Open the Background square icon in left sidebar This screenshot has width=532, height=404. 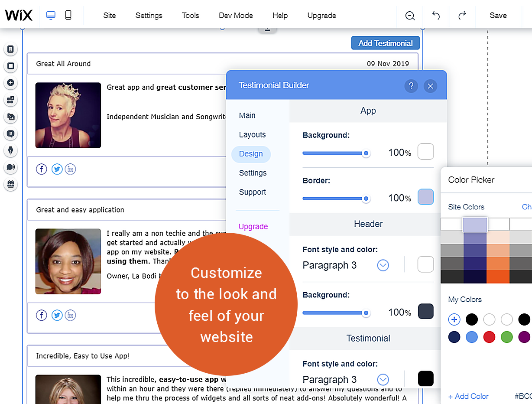(11, 66)
